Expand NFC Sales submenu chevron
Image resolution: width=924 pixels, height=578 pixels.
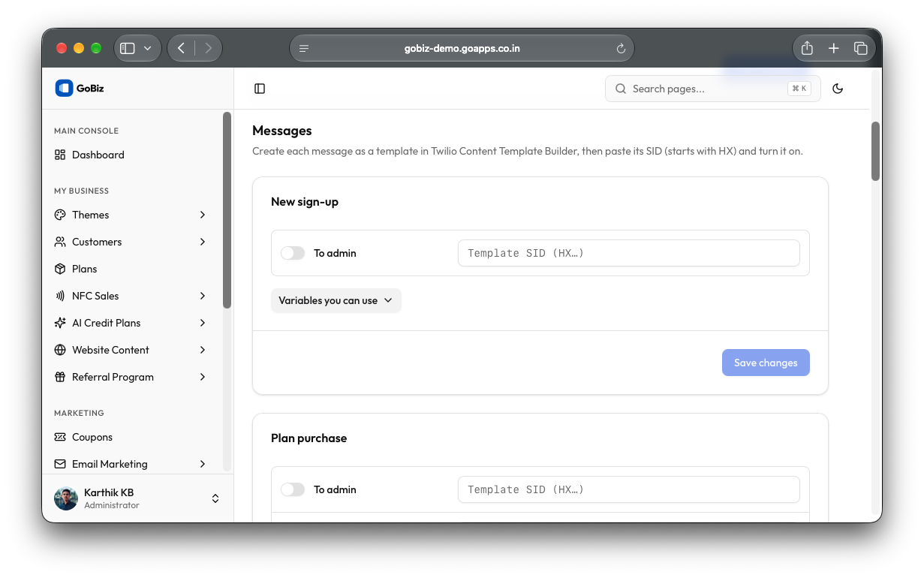point(203,296)
